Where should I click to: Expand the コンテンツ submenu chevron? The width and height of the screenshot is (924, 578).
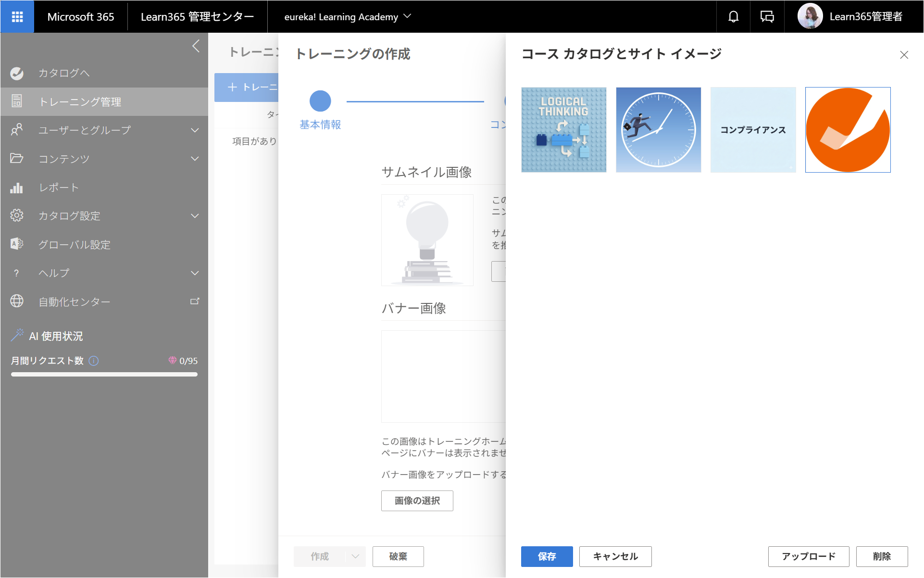pos(195,159)
